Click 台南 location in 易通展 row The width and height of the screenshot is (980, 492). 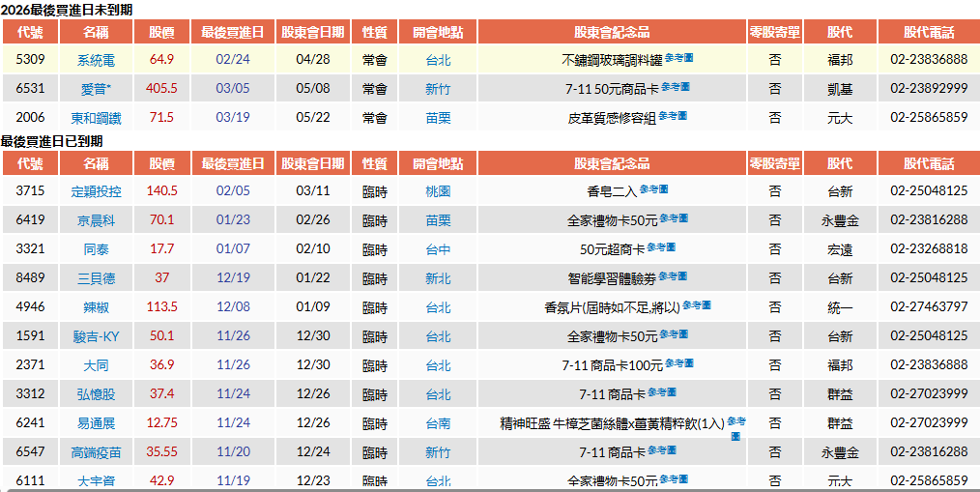tap(438, 424)
